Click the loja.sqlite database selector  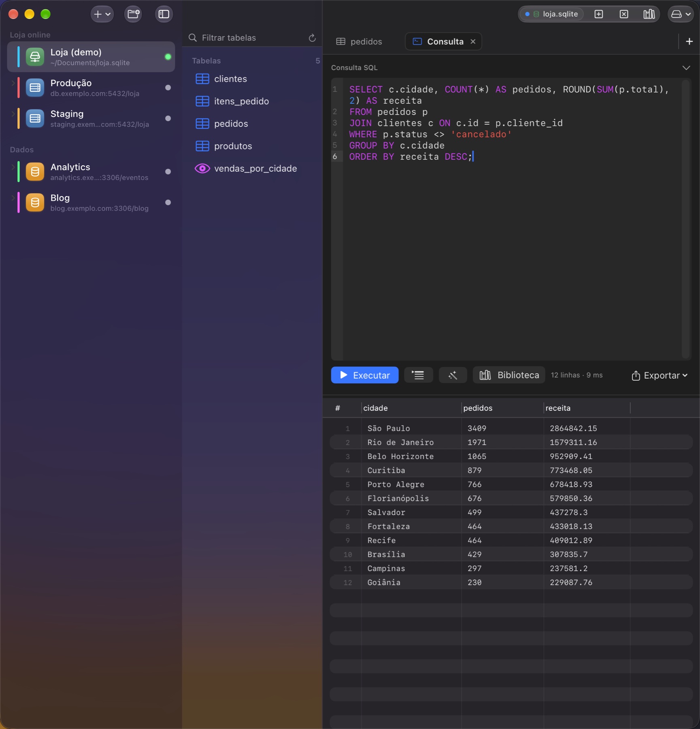click(x=551, y=14)
